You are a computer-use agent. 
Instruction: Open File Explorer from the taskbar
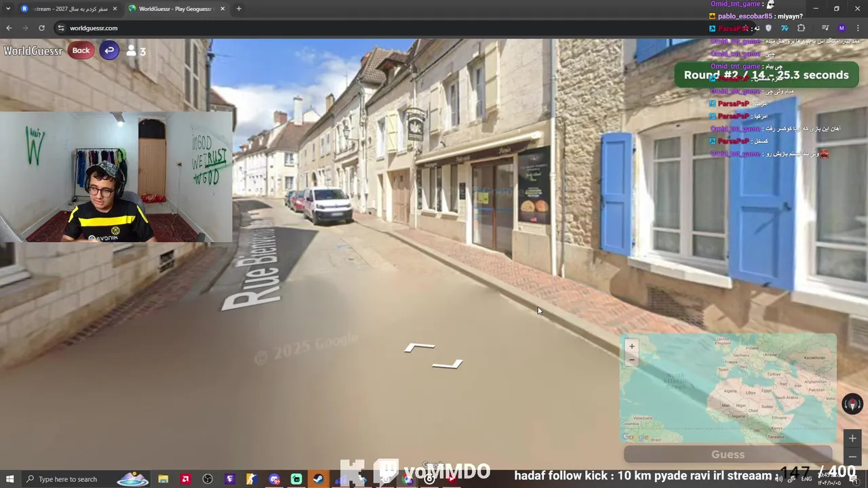[163, 479]
